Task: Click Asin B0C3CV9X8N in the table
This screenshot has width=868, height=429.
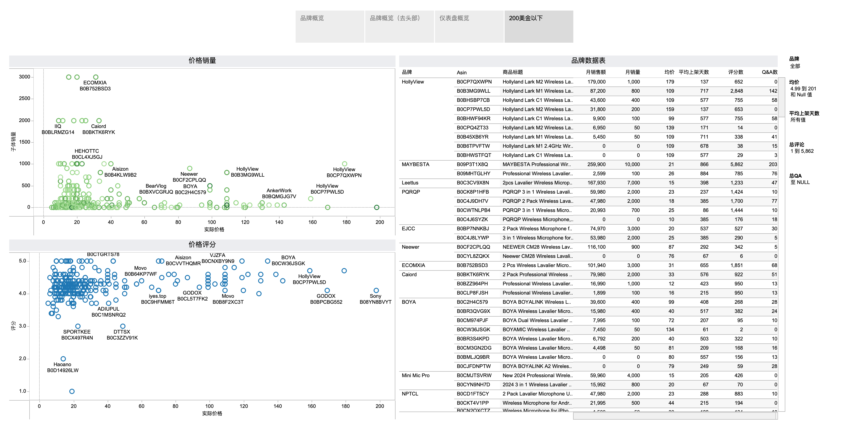Action: (473, 183)
